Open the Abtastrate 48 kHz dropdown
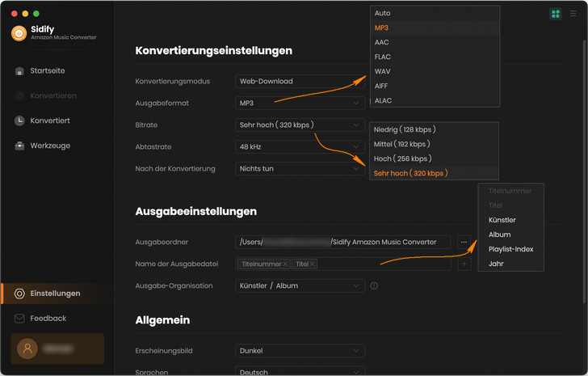 point(300,146)
